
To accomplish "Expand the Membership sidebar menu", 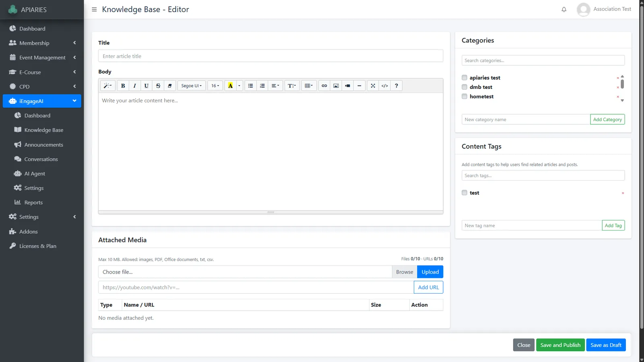I will pyautogui.click(x=42, y=43).
